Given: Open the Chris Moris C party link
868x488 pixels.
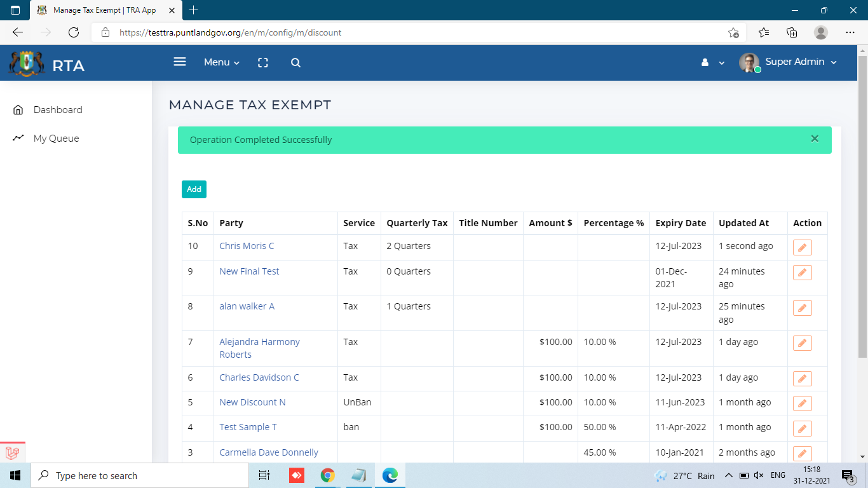Looking at the screenshot, I should pyautogui.click(x=247, y=246).
